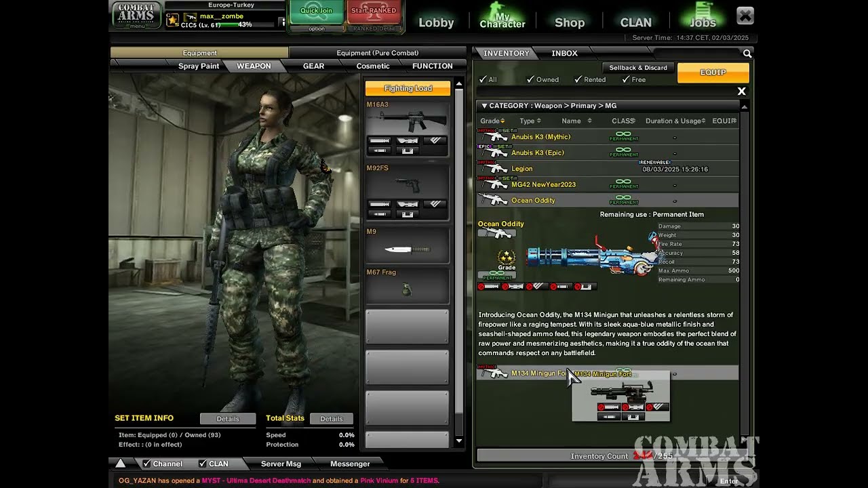This screenshot has width=868, height=488.
Task: Select the M134 Minigun Fort weapon icon
Action: pos(494,373)
